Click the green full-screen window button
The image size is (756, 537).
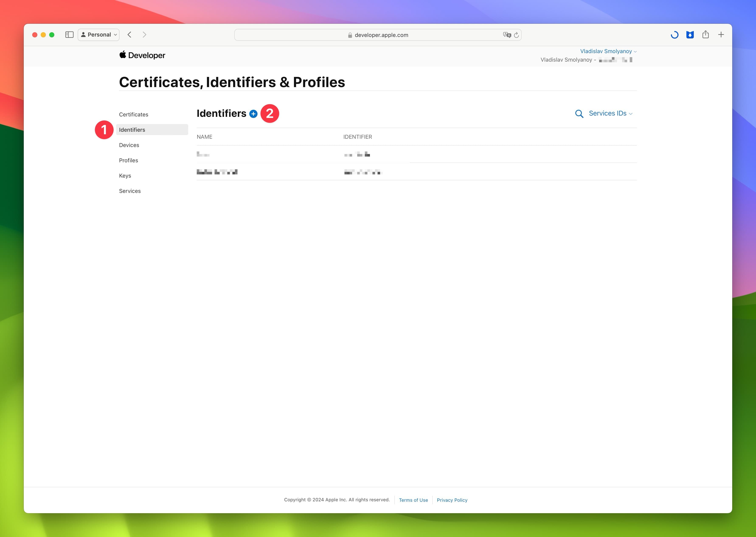coord(52,35)
